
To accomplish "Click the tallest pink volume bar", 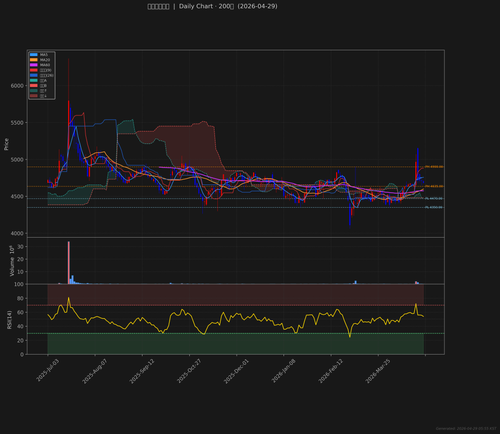I will [69, 263].
